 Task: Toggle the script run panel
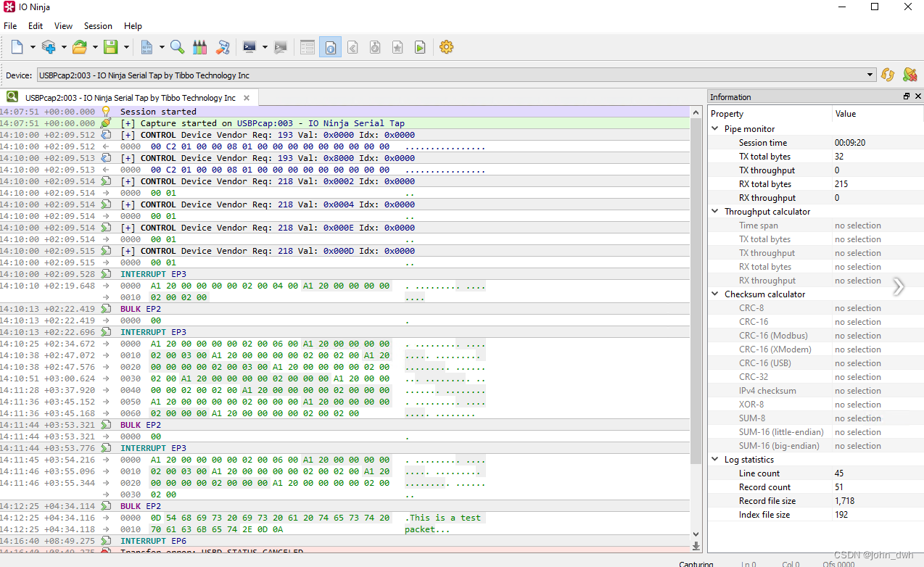click(x=420, y=46)
